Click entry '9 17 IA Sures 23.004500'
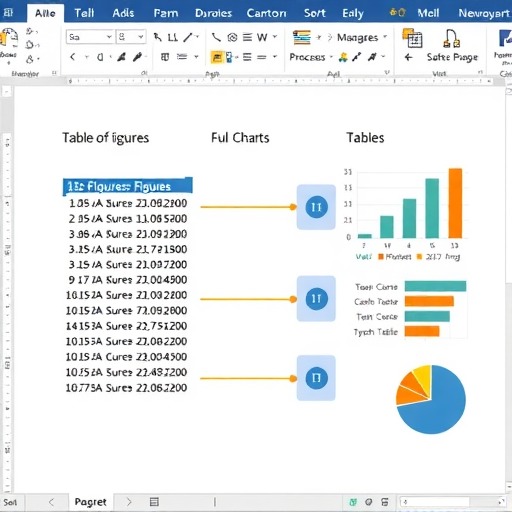Viewport: 512px width, 512px height. [128, 280]
